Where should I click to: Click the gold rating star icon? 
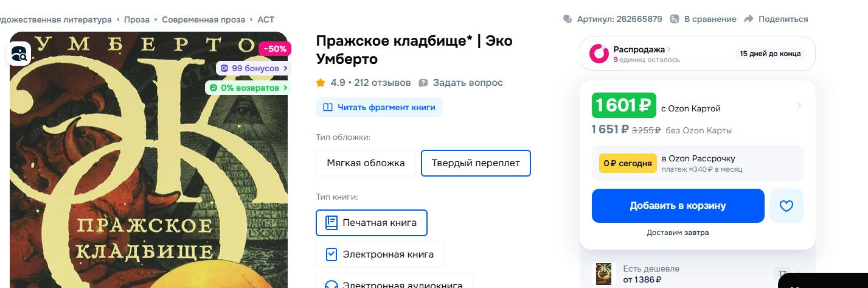click(321, 82)
